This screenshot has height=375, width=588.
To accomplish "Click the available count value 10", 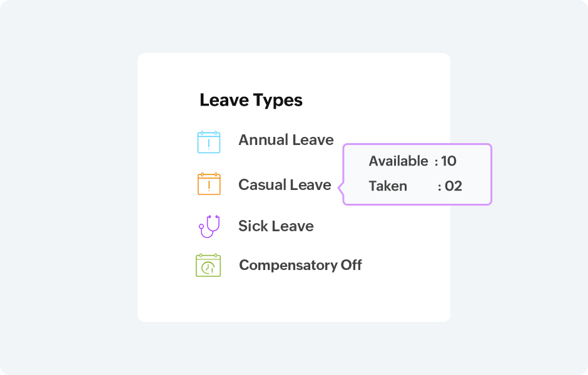I will pyautogui.click(x=449, y=161).
